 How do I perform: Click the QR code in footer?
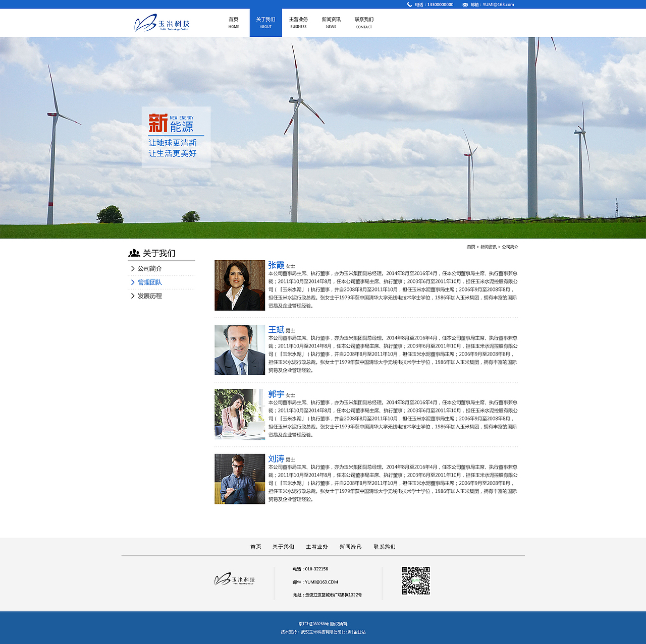(x=416, y=580)
